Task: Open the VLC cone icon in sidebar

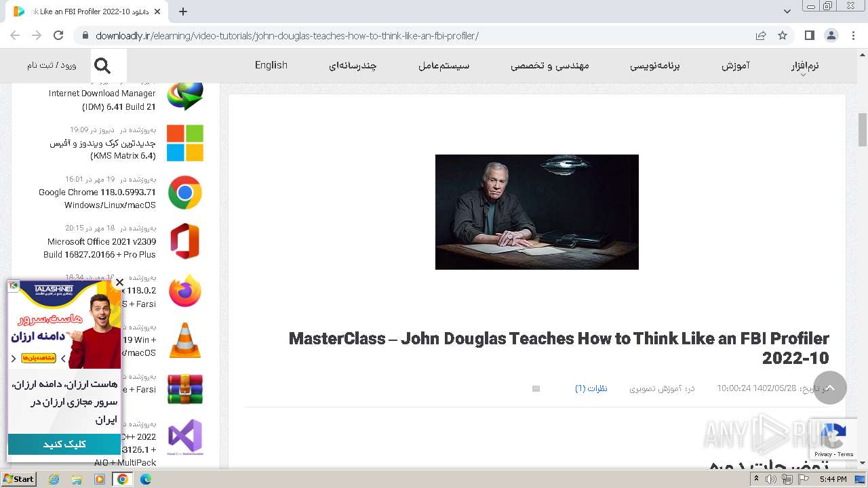Action: 185,340
